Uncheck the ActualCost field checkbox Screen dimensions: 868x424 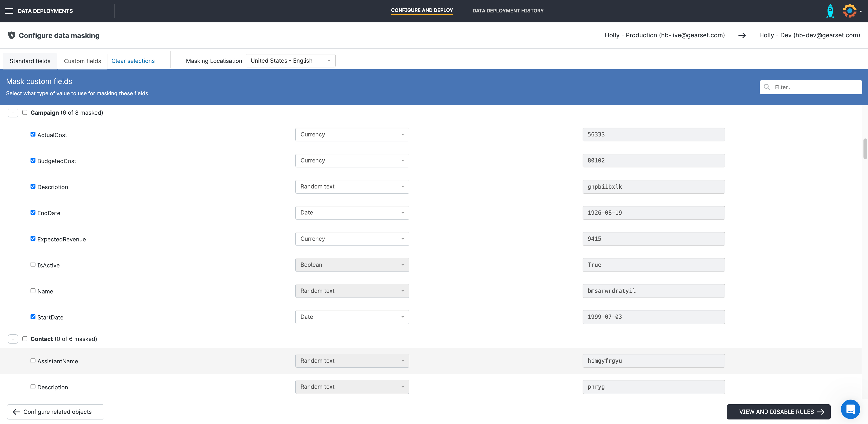(x=33, y=134)
